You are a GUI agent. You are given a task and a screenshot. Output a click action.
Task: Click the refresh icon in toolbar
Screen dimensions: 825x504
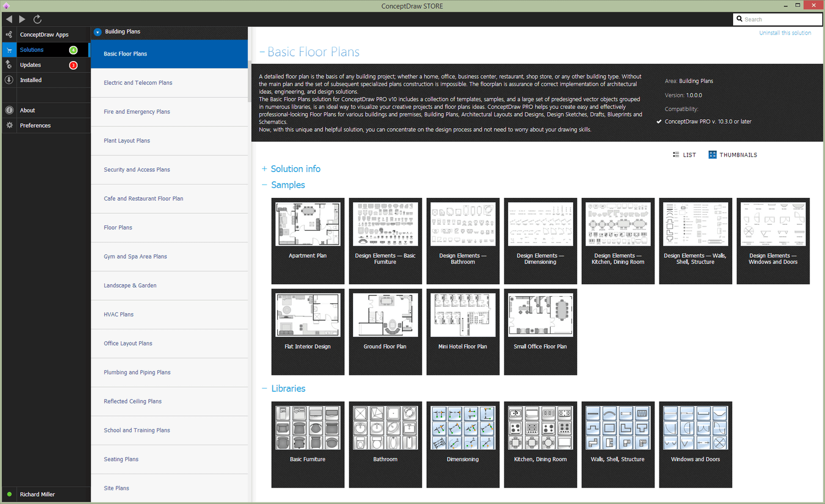click(37, 19)
